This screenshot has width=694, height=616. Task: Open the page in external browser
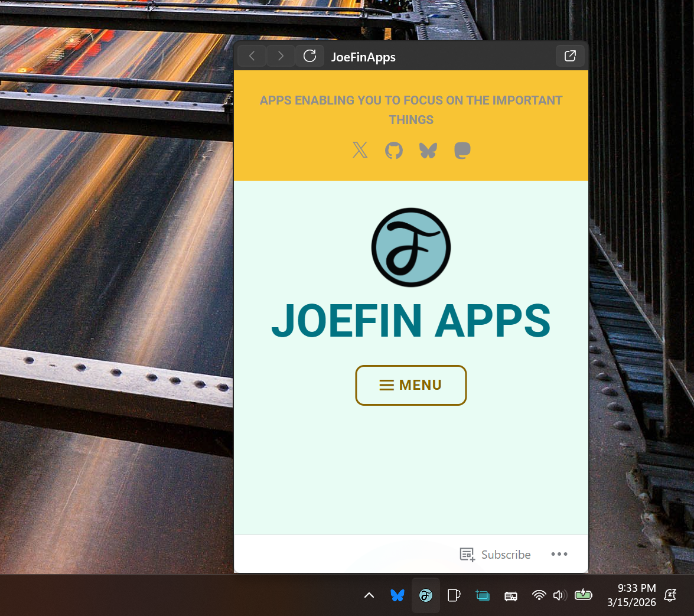pyautogui.click(x=570, y=56)
